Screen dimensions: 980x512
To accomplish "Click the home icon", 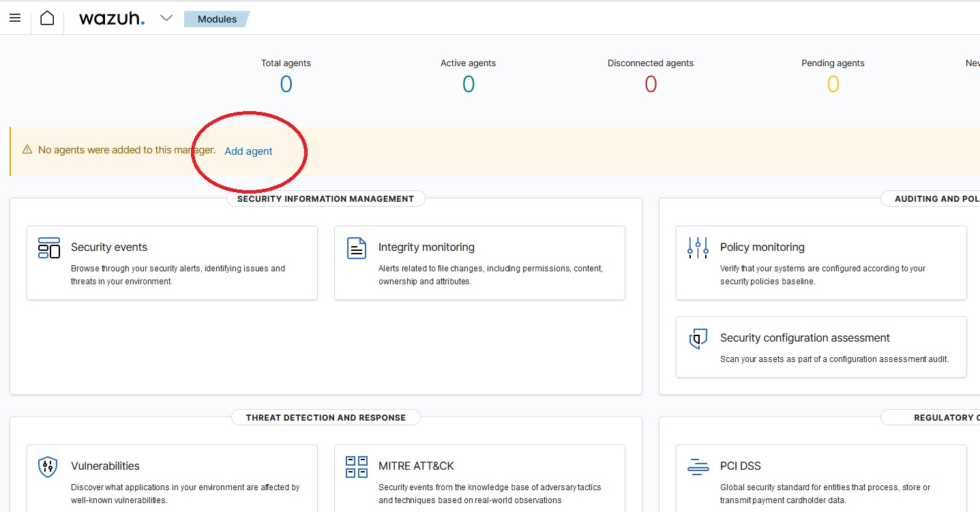I will coord(47,18).
